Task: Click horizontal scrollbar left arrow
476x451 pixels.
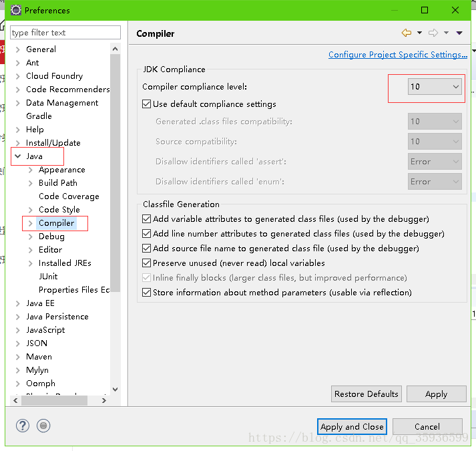Action: point(15,400)
